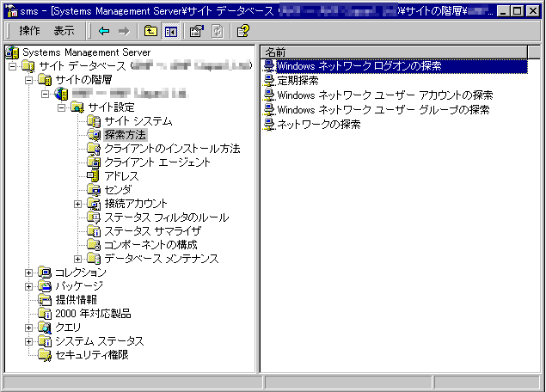Click the Forward arrow toolbar icon
The image size is (546, 392).
[x=124, y=31]
